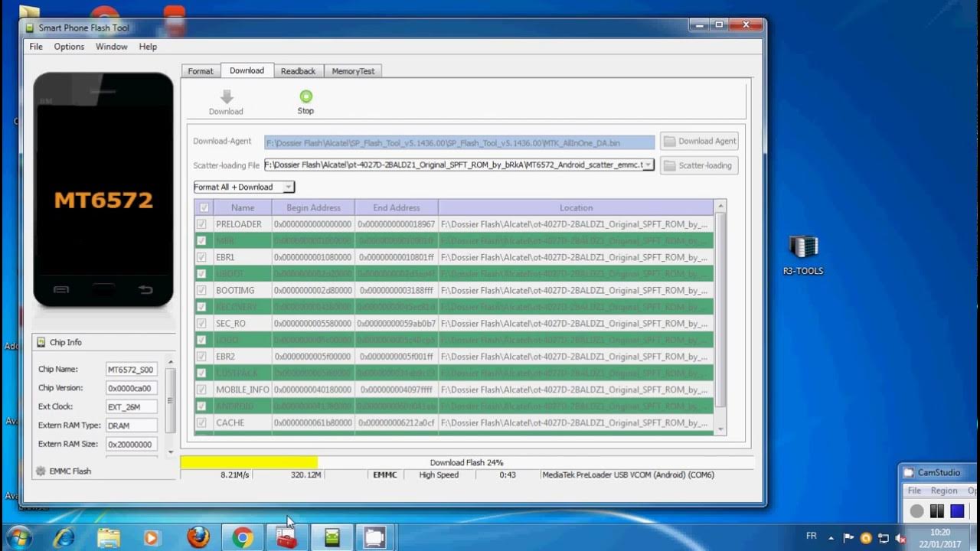980x551 pixels.
Task: Open the red toolbox taskbar app
Action: (x=286, y=538)
